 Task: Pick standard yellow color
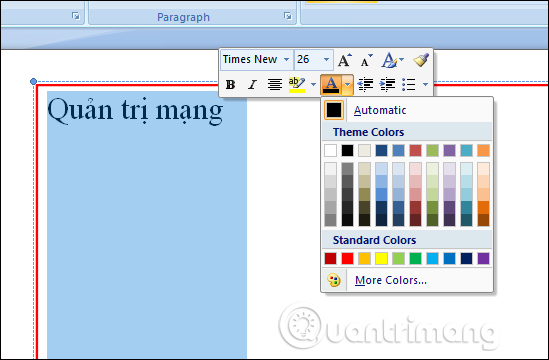[381, 258]
